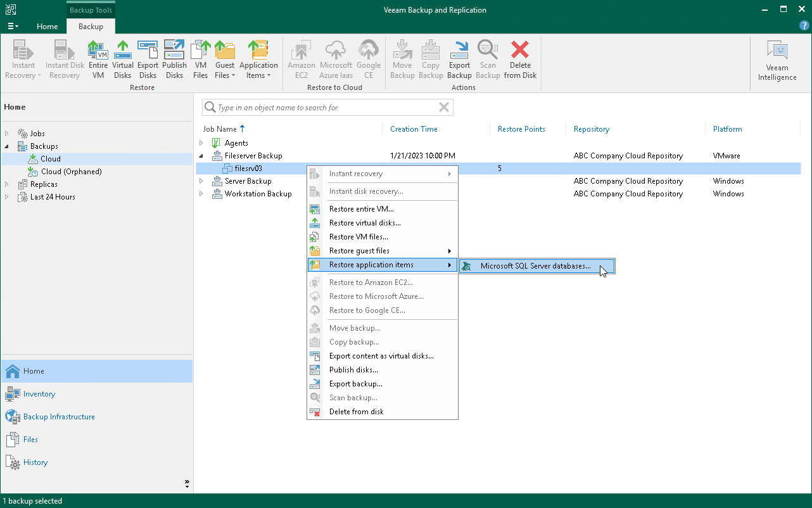Click the Amazon EC2 restore icon
The width and height of the screenshot is (812, 508).
click(301, 58)
